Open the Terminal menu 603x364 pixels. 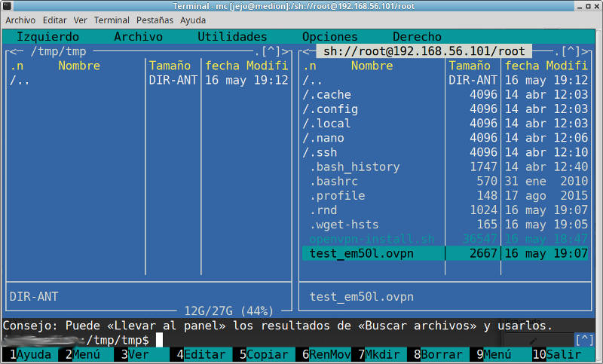coord(112,20)
